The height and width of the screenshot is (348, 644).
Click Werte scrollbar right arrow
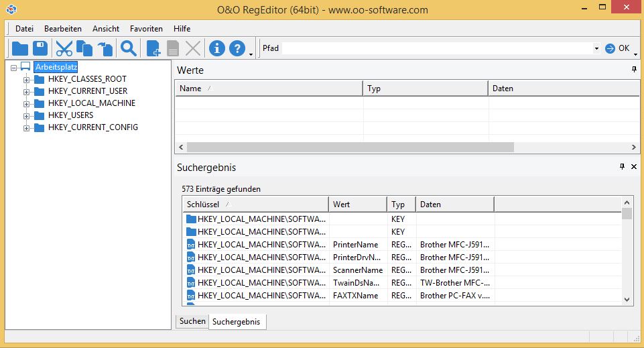click(634, 147)
